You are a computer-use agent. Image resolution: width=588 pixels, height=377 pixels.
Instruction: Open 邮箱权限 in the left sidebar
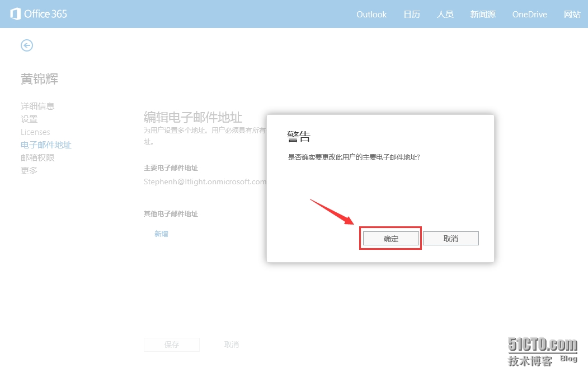[x=37, y=158]
